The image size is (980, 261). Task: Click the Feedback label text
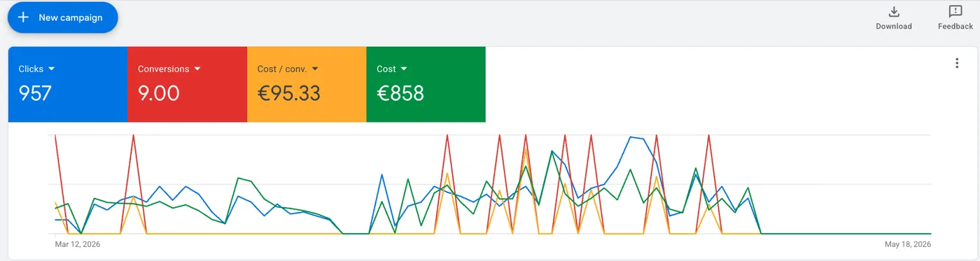click(x=955, y=27)
